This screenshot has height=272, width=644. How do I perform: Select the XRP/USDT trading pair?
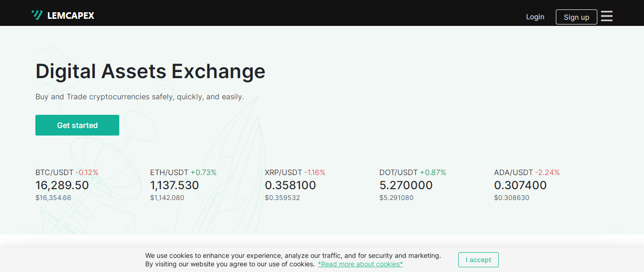point(283,173)
